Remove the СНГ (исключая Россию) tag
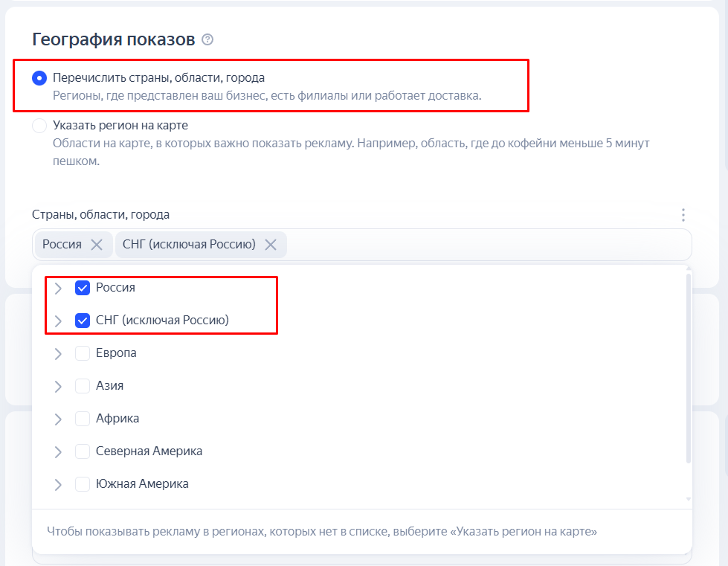This screenshot has width=728, height=566. (x=271, y=245)
